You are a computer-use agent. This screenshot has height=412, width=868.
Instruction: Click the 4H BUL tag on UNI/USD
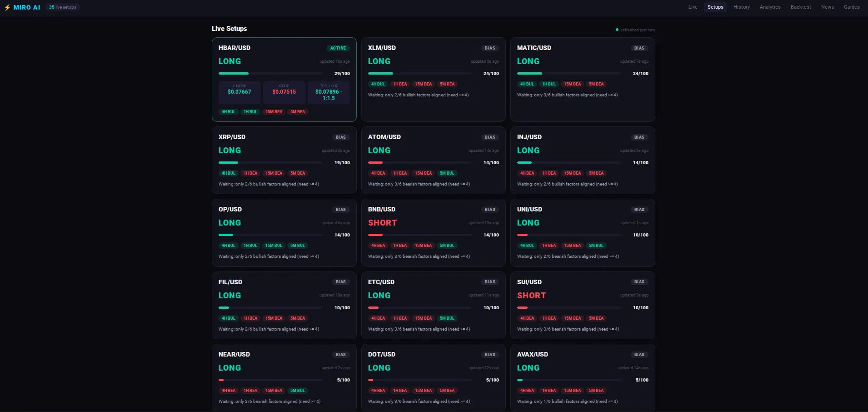click(x=527, y=246)
